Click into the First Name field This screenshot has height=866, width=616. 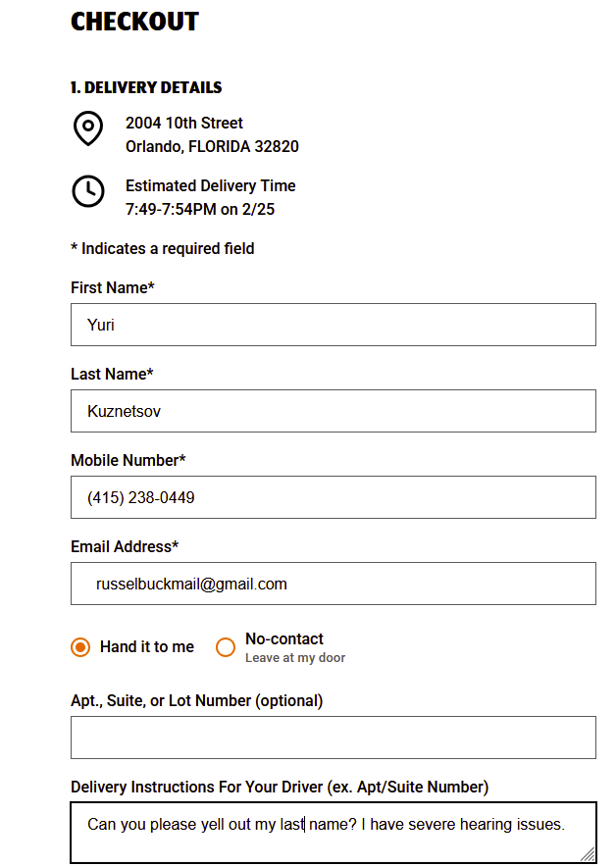[x=333, y=325]
